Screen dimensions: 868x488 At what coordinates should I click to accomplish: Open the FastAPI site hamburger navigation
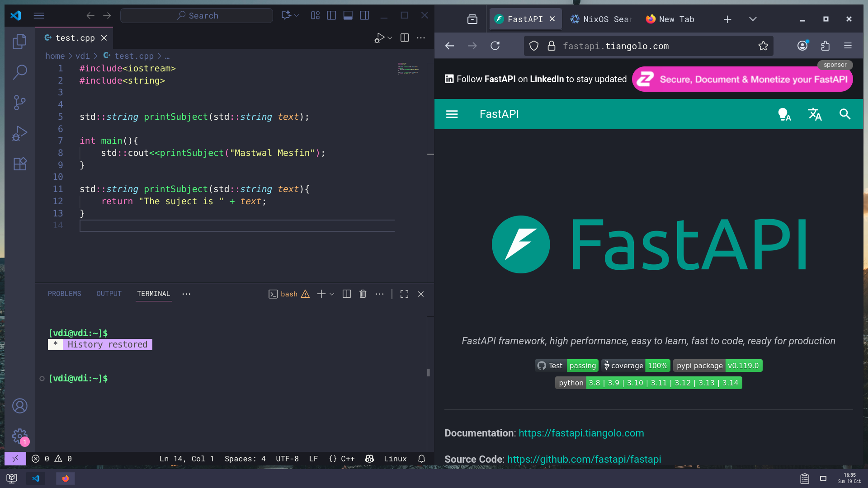(x=452, y=114)
